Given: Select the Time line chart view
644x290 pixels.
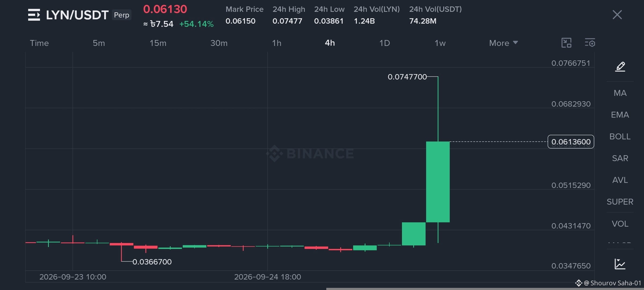Looking at the screenshot, I should 39,43.
